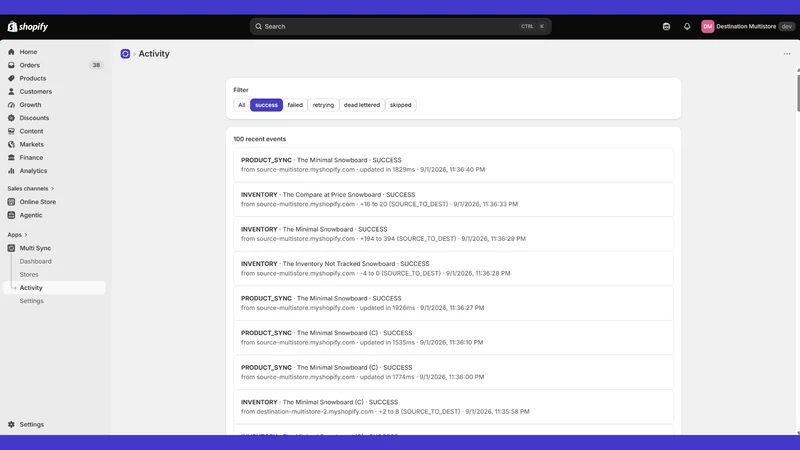The width and height of the screenshot is (800, 450).
Task: Click the Analytics bar chart icon
Action: point(11,171)
